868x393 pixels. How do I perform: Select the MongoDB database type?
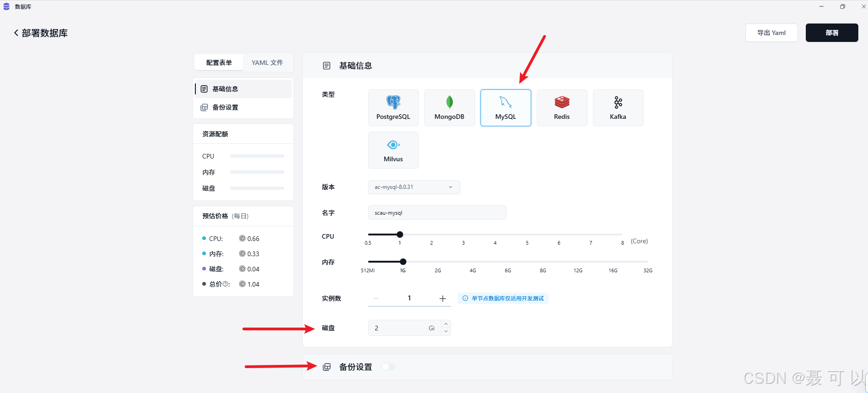(450, 108)
